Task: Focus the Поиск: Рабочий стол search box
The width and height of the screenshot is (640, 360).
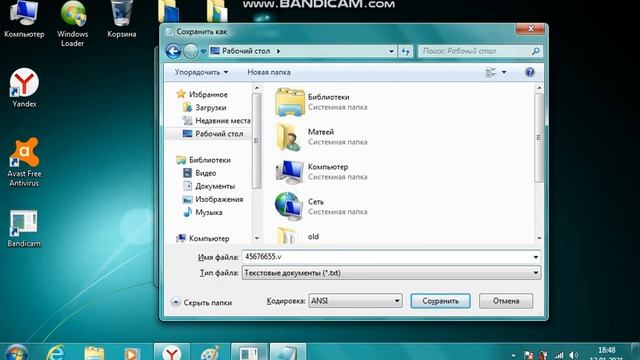Action: [x=475, y=51]
